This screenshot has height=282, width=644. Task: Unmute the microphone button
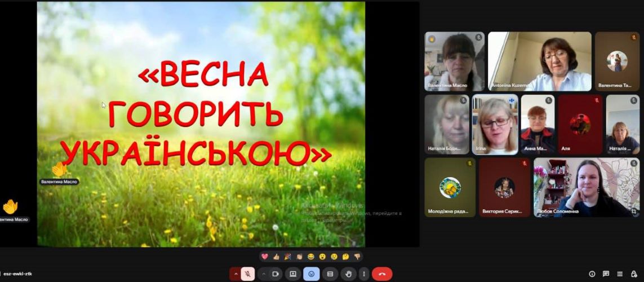247,274
